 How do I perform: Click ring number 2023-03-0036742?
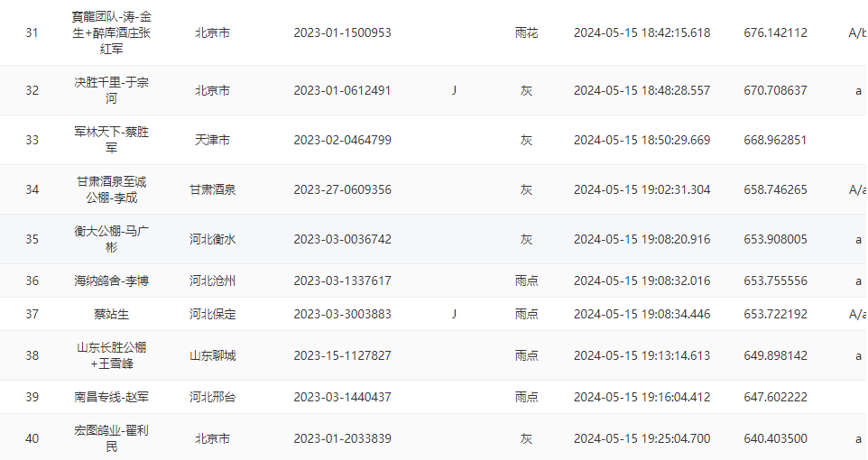(x=342, y=239)
